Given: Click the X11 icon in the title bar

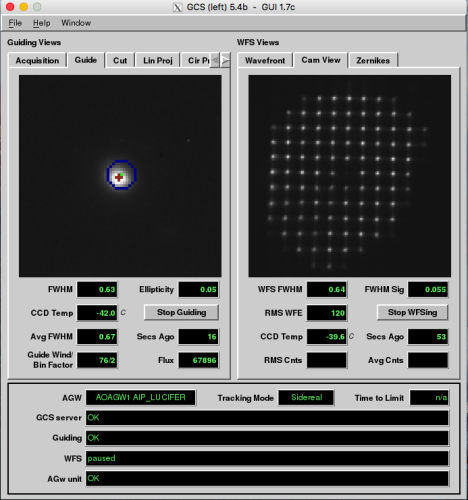Looking at the screenshot, I should click(177, 7).
